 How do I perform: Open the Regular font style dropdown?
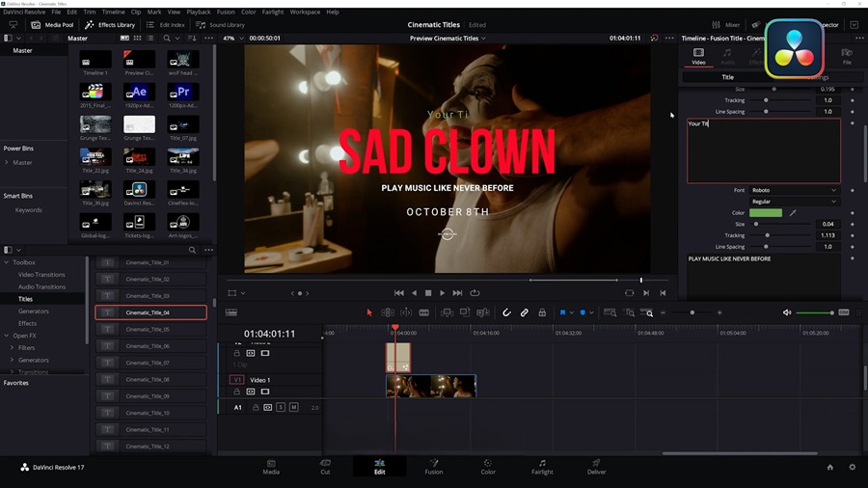pos(794,202)
